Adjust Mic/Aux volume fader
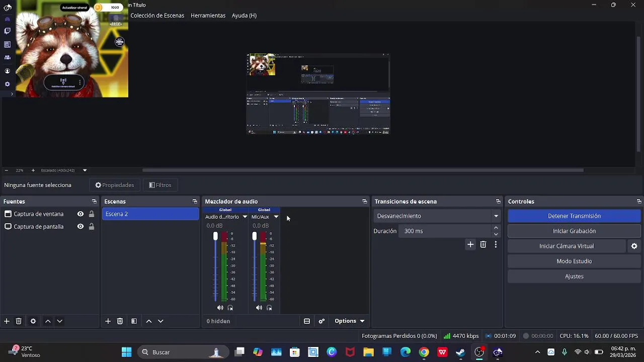 click(255, 236)
